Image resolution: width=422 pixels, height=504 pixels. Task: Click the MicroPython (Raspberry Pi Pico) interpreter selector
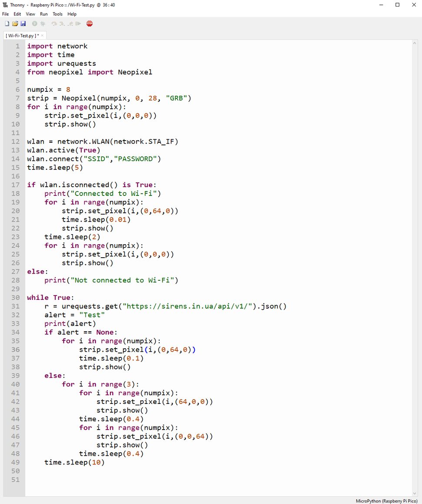[387, 501]
